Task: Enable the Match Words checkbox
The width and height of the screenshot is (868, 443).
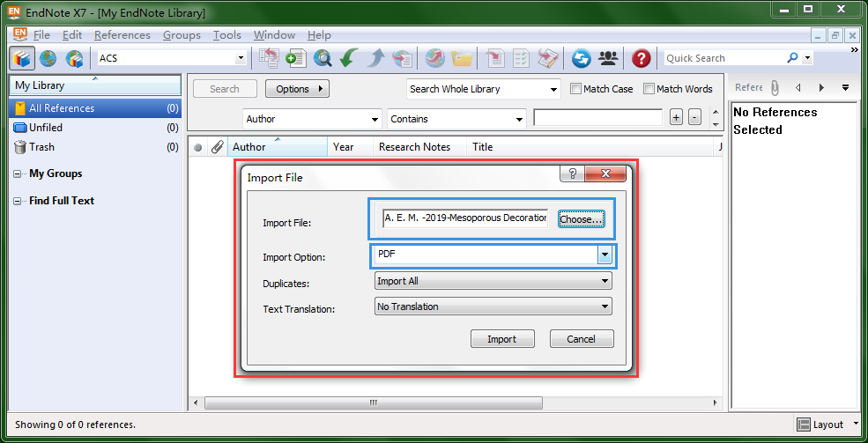Action: [649, 88]
